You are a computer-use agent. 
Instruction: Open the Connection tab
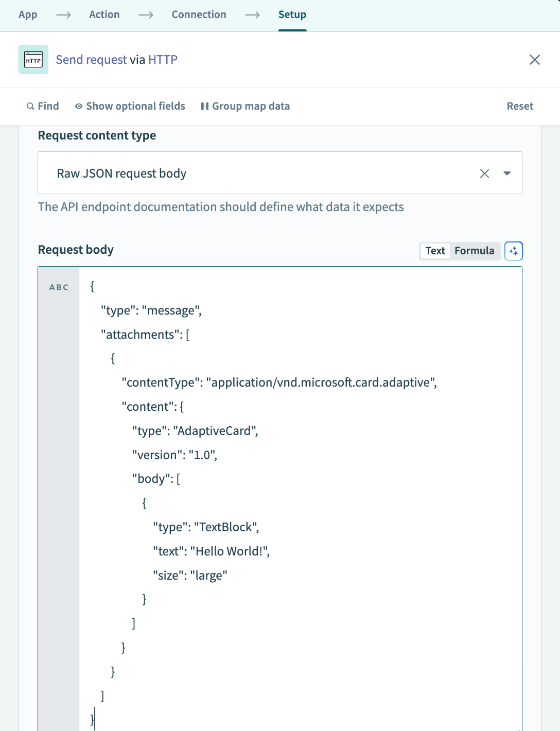(199, 14)
